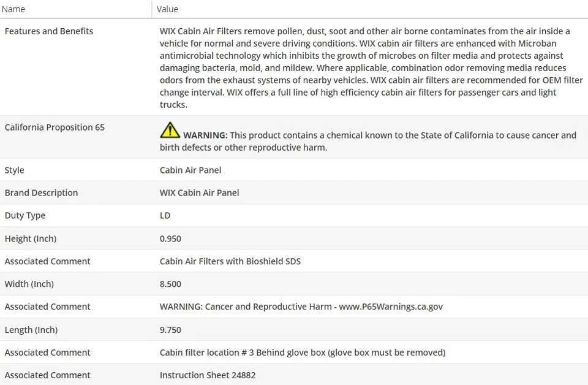588x385 pixels.
Task: Click the yellow warning triangle icon
Action: [170, 130]
